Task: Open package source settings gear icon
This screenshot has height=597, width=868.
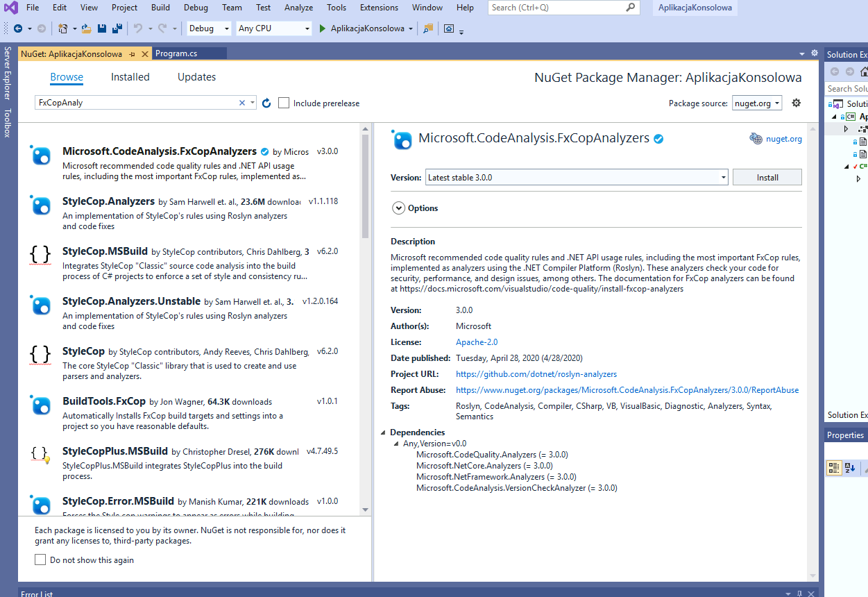Action: (x=796, y=103)
